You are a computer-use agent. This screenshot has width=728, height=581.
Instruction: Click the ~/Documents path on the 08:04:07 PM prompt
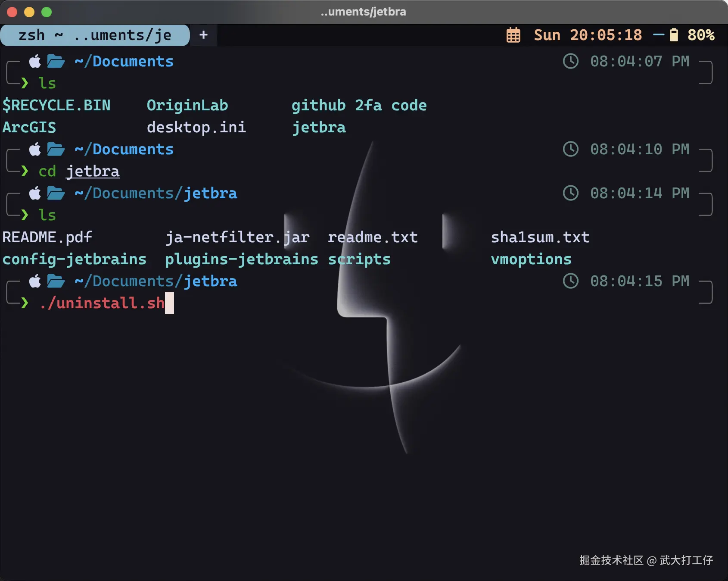(124, 61)
